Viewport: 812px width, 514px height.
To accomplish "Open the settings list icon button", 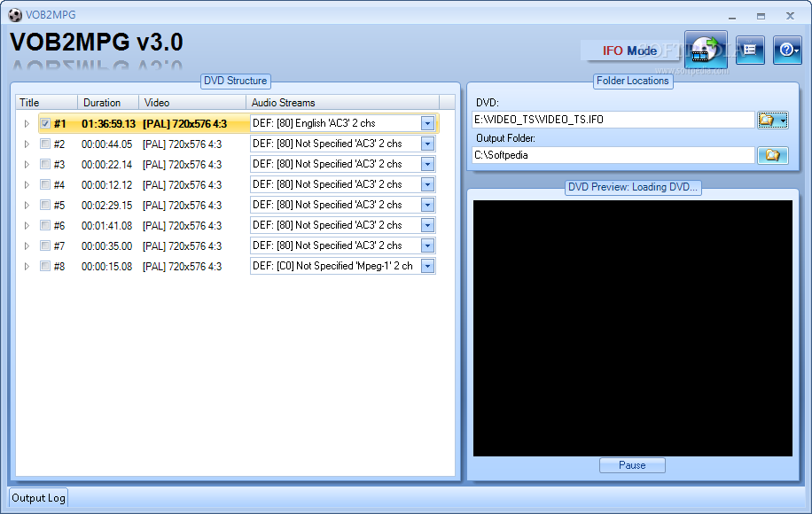I will pyautogui.click(x=750, y=51).
